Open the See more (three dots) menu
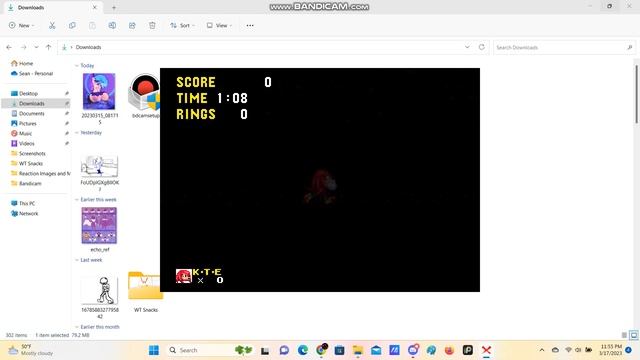This screenshot has width=640, height=360. coord(250,25)
